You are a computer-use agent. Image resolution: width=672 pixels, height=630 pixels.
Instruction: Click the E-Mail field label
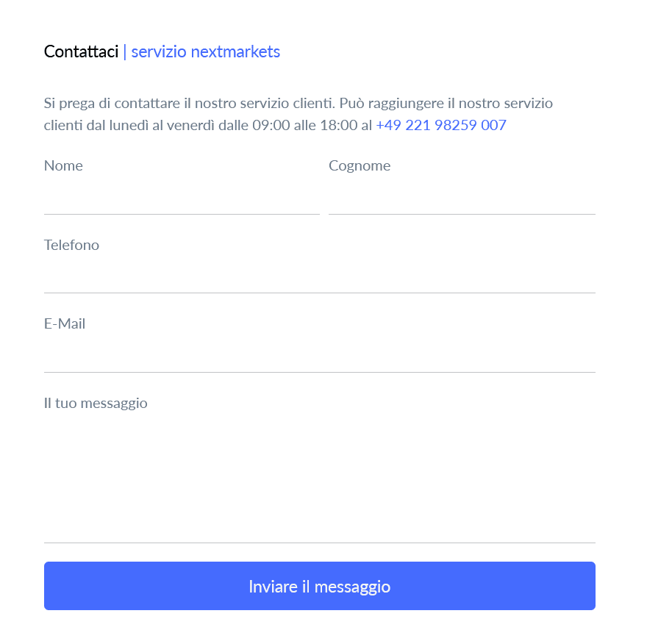[65, 323]
